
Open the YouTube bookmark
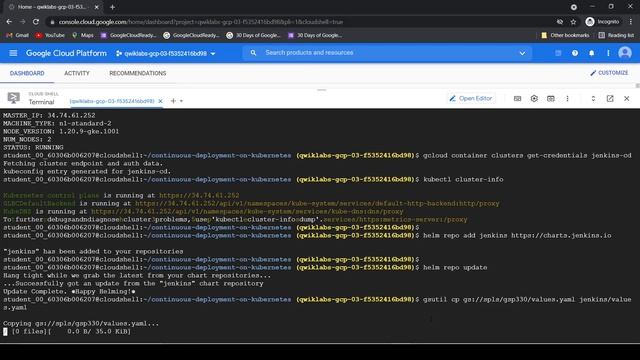(x=50, y=36)
